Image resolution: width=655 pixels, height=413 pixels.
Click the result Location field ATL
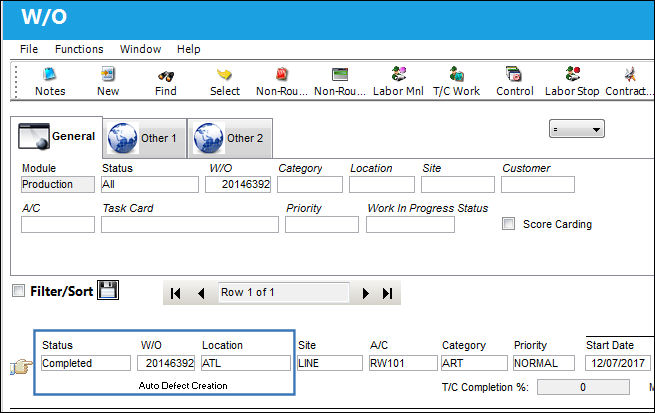tap(246, 363)
